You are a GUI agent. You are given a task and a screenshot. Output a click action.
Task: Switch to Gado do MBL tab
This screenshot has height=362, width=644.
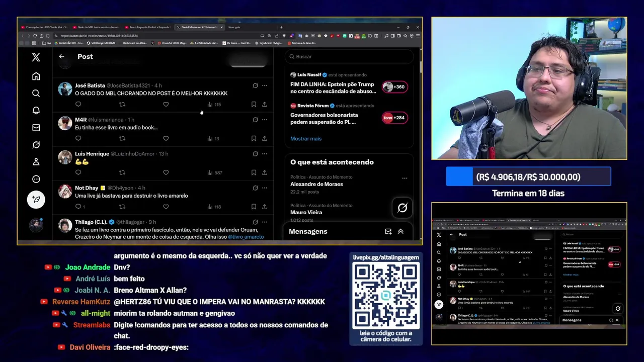[x=96, y=27]
